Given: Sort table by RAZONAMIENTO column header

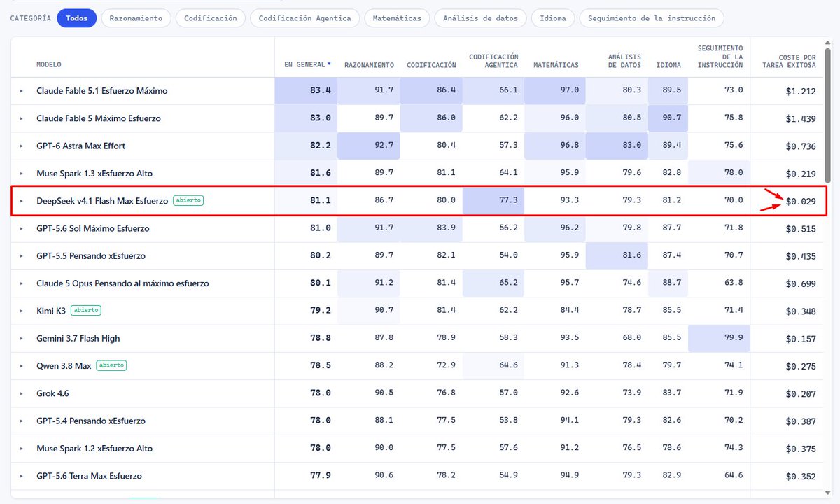Looking at the screenshot, I should pos(369,65).
